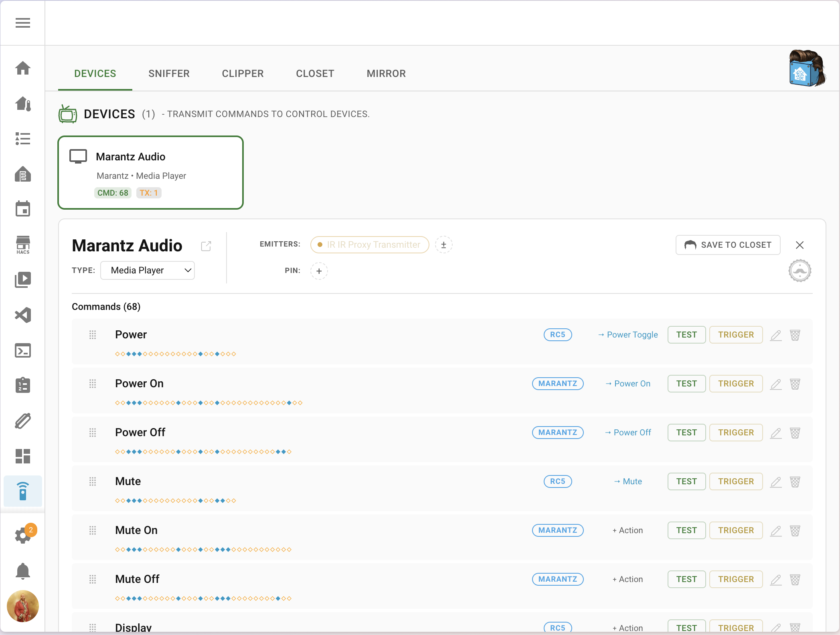
Task: Test the Power On command
Action: (x=686, y=384)
